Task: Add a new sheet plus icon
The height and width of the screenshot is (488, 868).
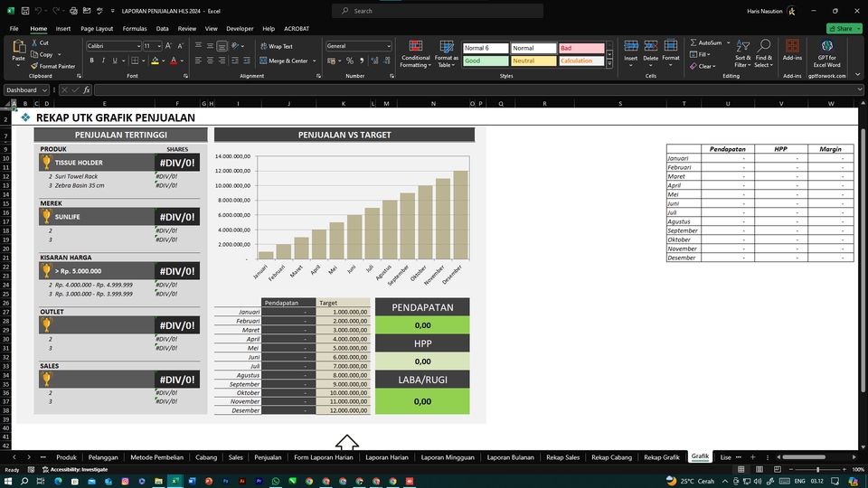Action: tap(752, 457)
